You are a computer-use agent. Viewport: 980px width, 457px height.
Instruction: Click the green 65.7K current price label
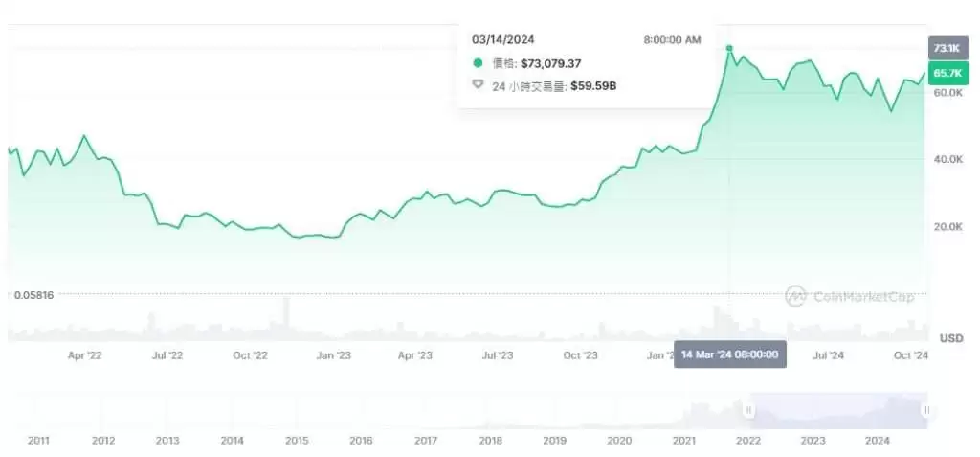click(x=947, y=73)
